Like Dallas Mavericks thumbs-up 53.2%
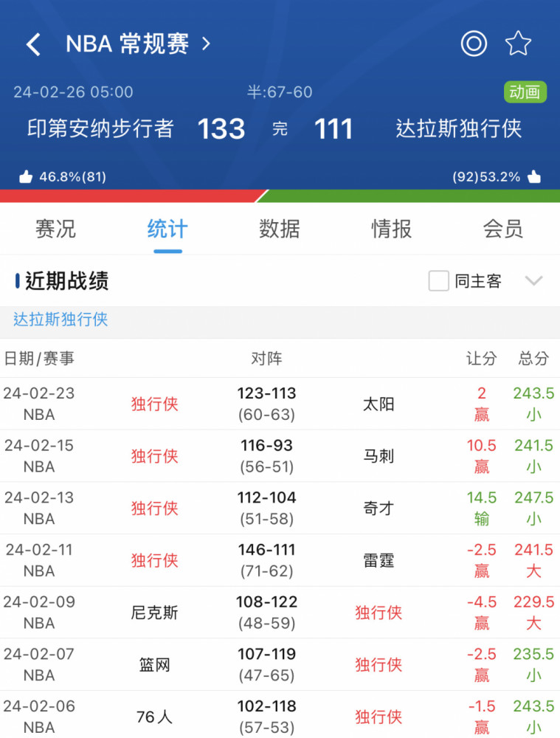The image size is (560, 738). [x=534, y=177]
